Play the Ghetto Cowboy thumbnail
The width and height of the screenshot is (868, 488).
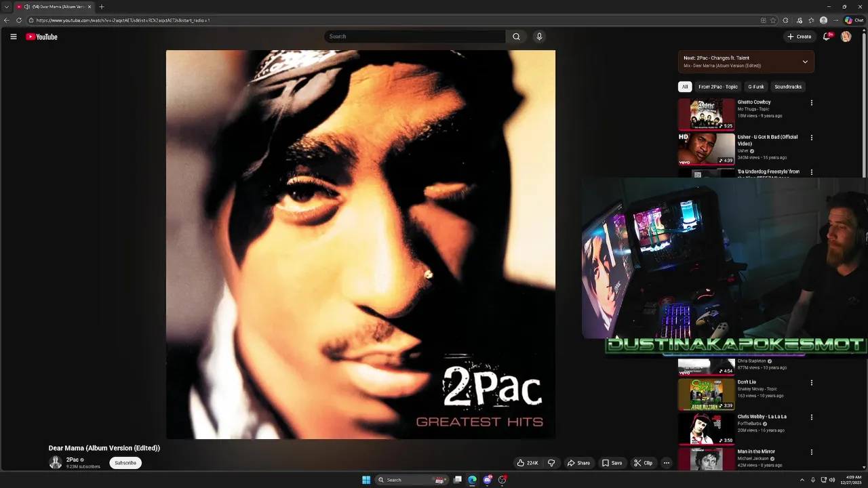click(x=706, y=114)
